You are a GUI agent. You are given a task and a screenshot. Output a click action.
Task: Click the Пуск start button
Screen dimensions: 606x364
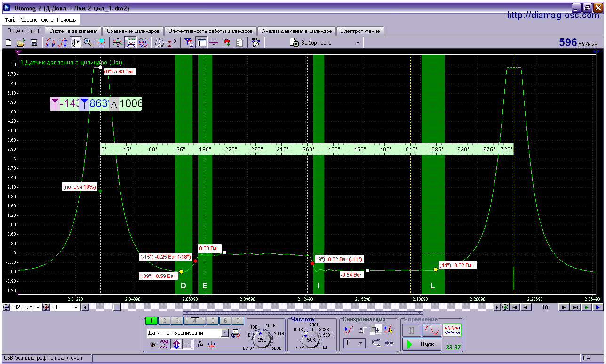point(422,344)
